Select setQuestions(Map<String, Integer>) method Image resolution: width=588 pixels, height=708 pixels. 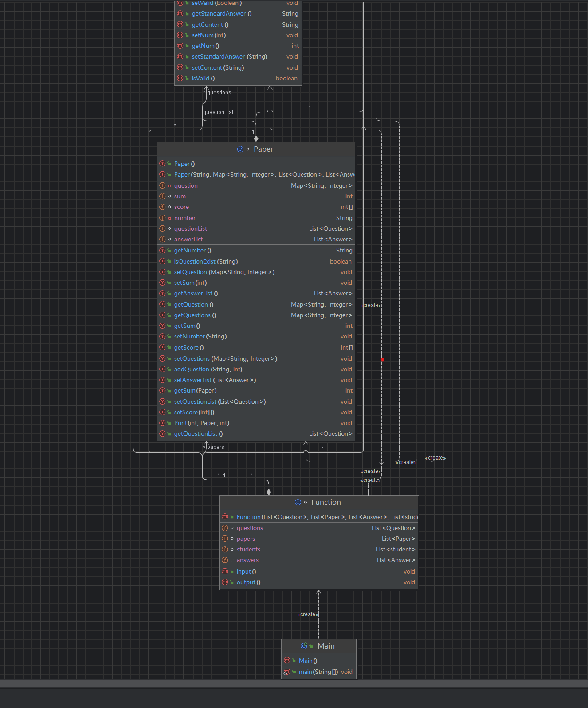256,358
